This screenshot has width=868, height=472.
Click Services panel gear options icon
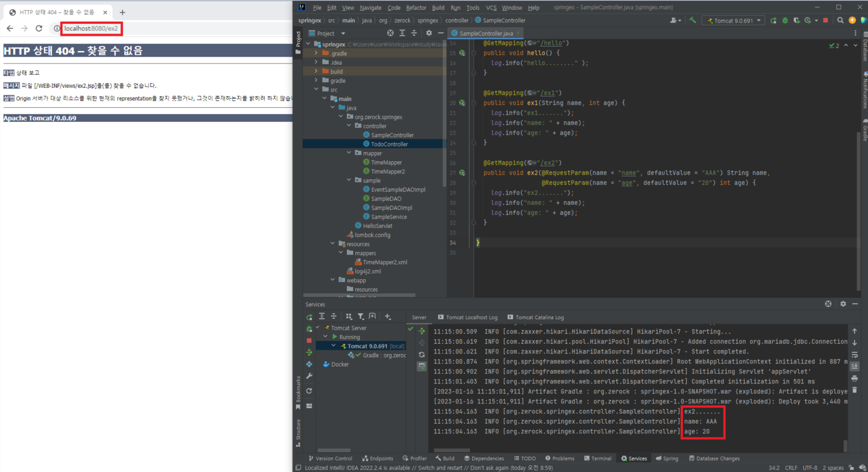[x=843, y=304]
